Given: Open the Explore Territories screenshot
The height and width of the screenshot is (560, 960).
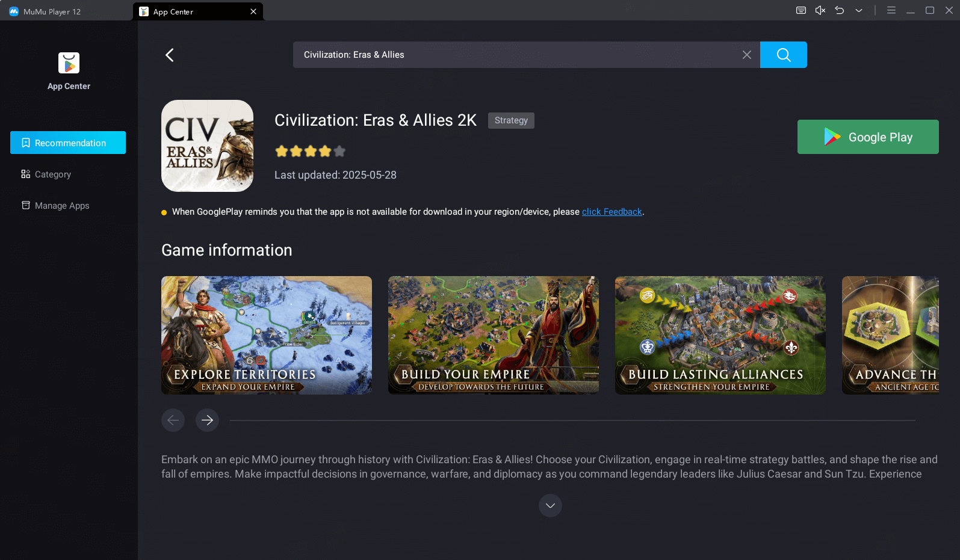Looking at the screenshot, I should (x=267, y=335).
